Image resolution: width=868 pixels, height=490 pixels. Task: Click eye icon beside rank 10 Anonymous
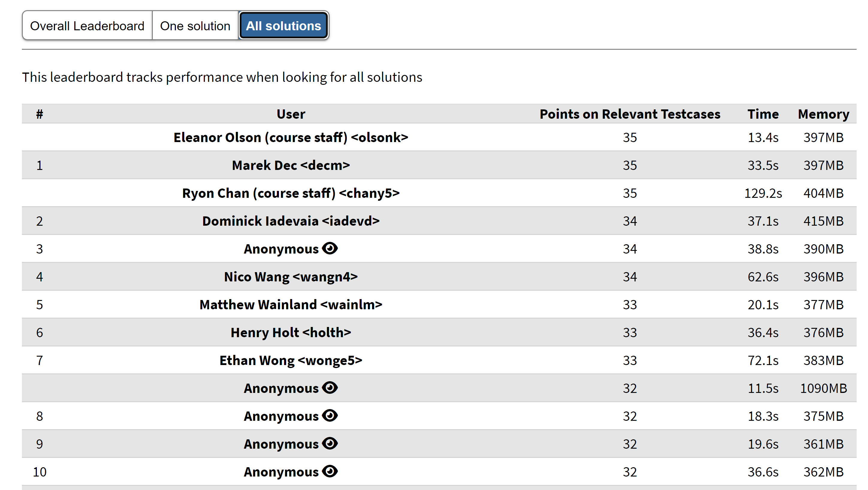click(330, 471)
